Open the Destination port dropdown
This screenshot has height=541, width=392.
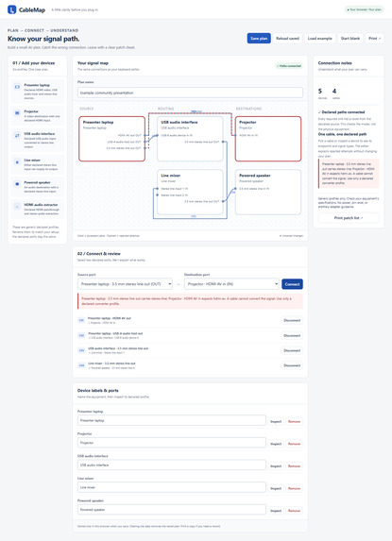(231, 284)
